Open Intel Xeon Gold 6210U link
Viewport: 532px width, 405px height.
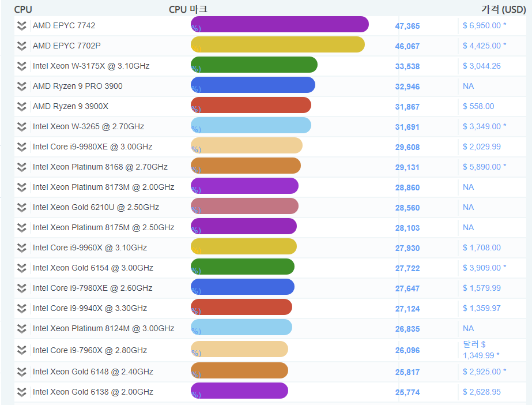click(x=96, y=207)
